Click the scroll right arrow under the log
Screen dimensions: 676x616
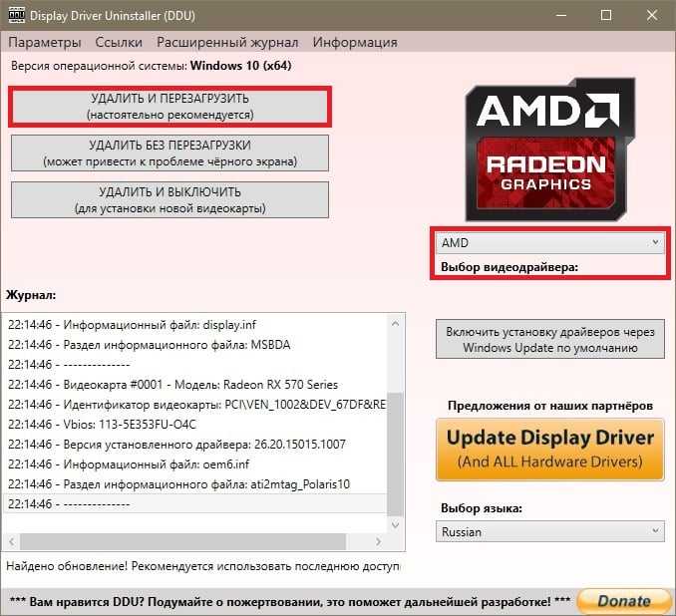378,541
